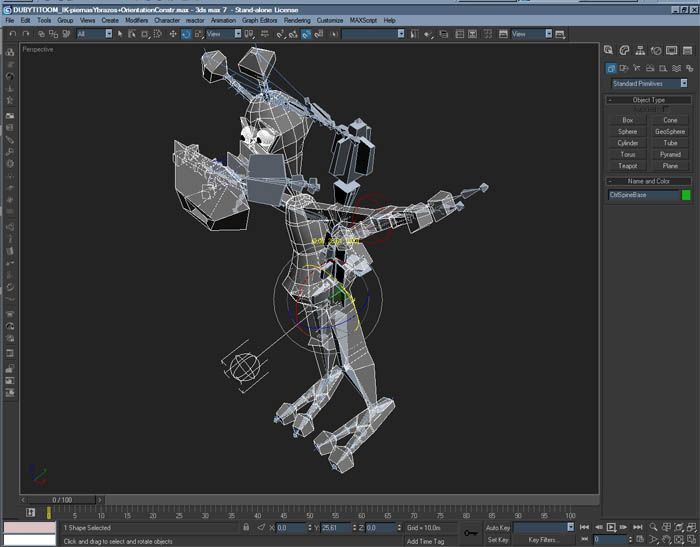This screenshot has height=547, width=700.
Task: Toggle the AutoGrid checkbox
Action: 666,109
